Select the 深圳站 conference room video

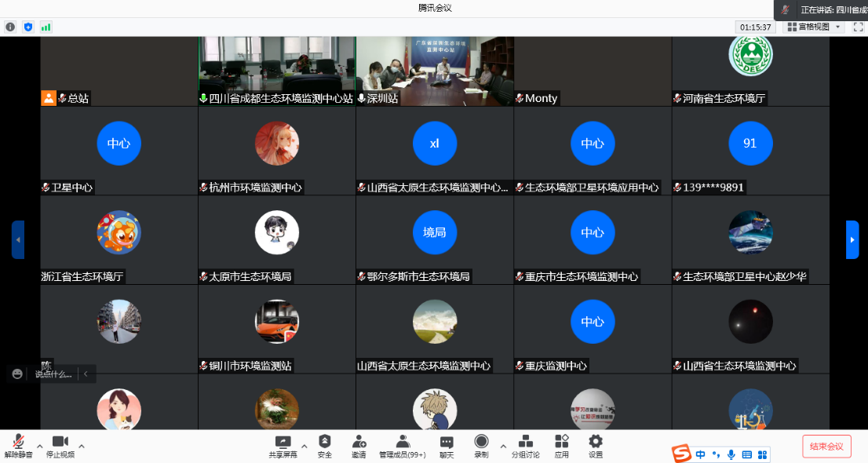[435, 71]
